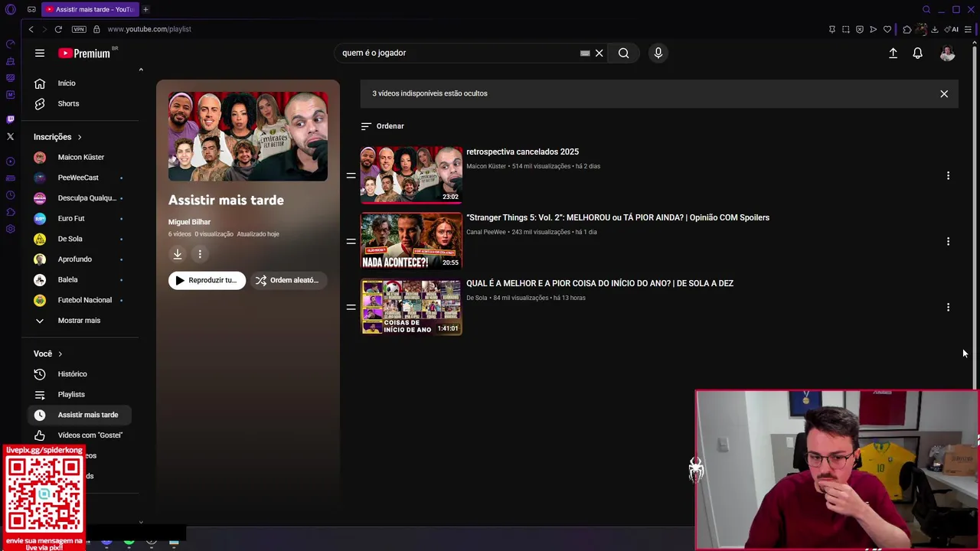The image size is (980, 551).
Task: Click drag handle of De Sola a Dez video
Action: coord(351,307)
